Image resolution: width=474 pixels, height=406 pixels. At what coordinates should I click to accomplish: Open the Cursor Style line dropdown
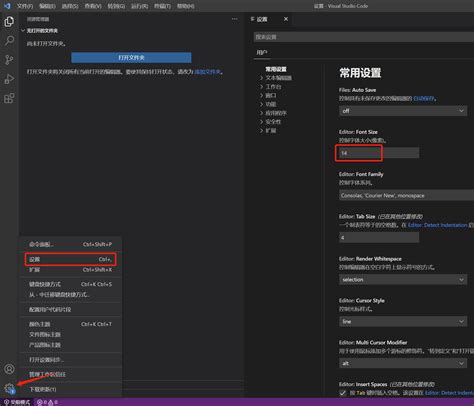(x=403, y=322)
